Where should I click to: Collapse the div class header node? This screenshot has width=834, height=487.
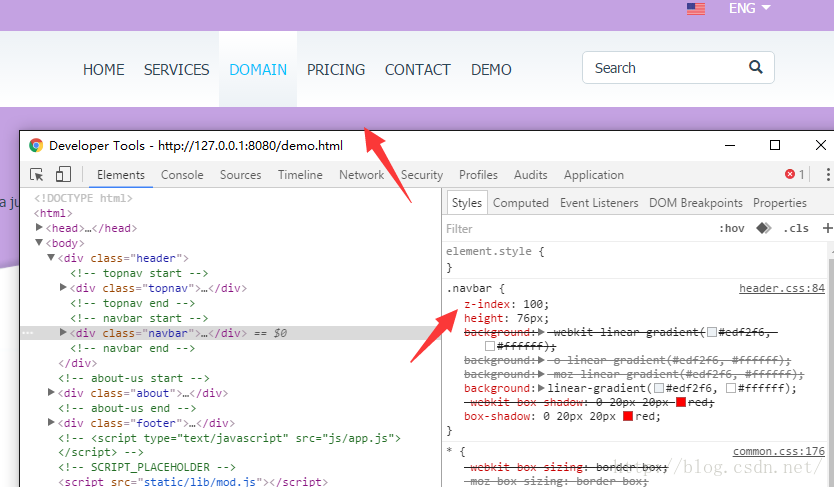(51, 257)
